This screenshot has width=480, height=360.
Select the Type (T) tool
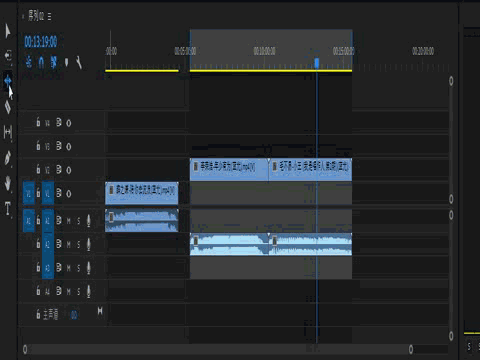click(8, 208)
